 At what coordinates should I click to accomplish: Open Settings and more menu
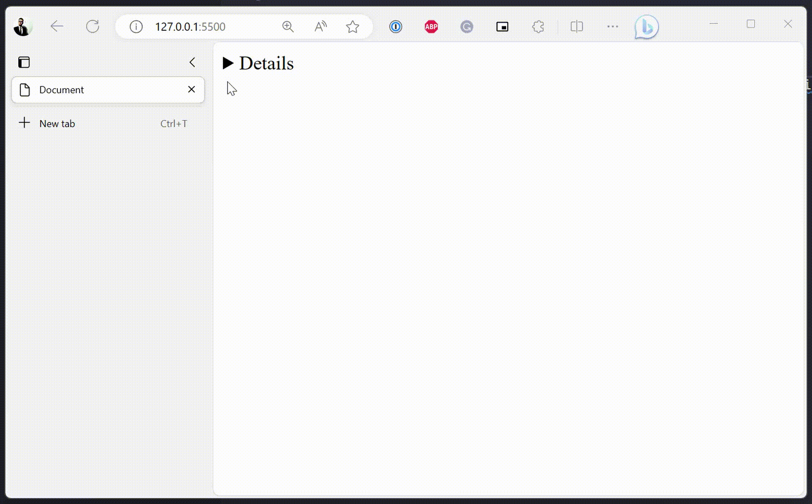612,27
